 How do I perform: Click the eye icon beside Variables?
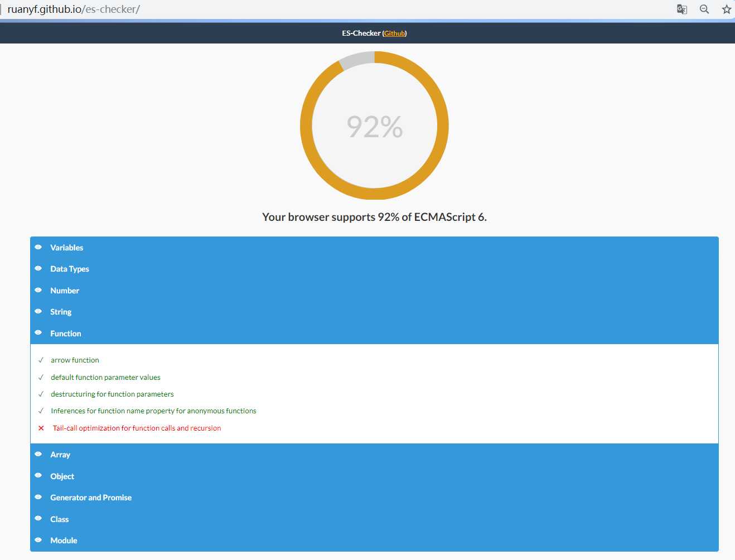38,247
